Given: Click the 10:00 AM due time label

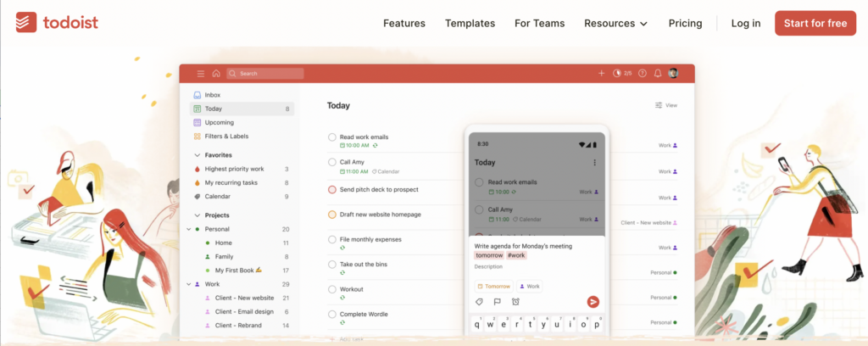Looking at the screenshot, I should coord(354,145).
